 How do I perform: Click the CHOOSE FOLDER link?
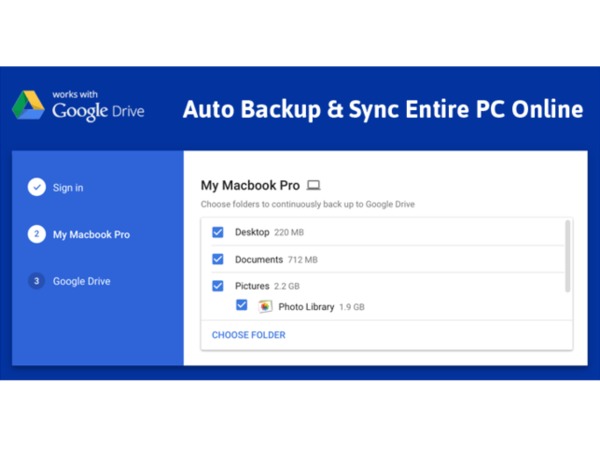(x=248, y=335)
